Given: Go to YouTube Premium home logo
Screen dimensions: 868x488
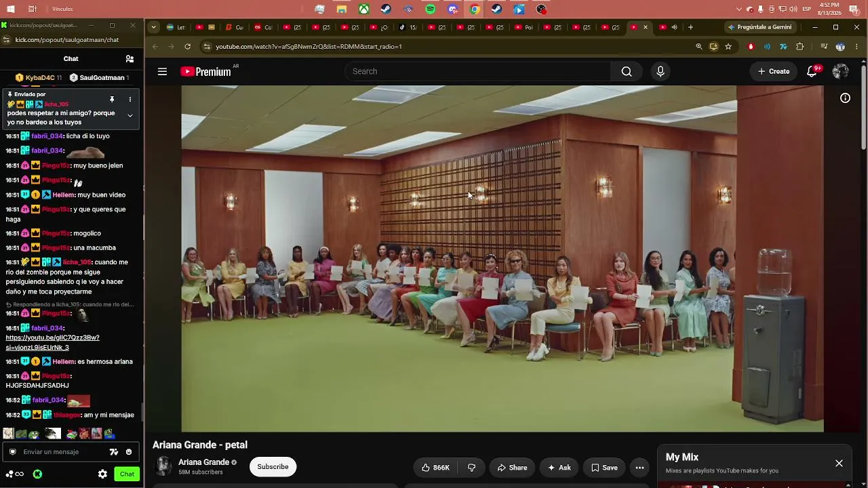Looking at the screenshot, I should 206,71.
